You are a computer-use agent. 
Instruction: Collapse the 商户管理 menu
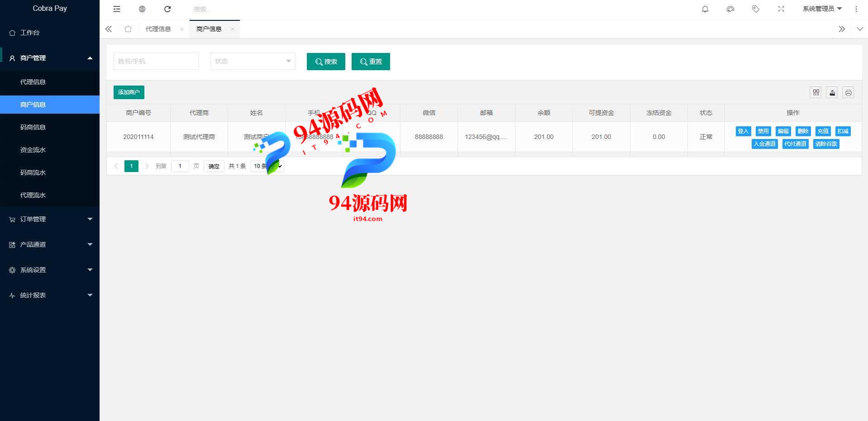pos(50,58)
